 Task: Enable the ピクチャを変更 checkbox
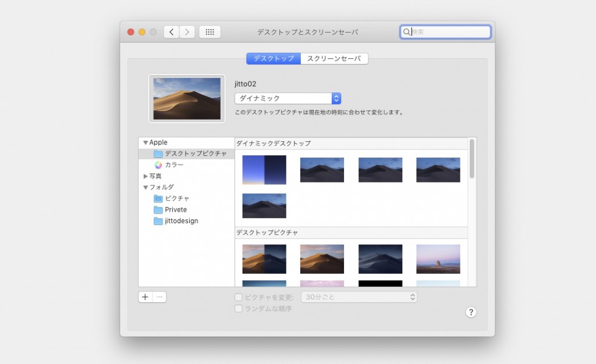click(238, 297)
